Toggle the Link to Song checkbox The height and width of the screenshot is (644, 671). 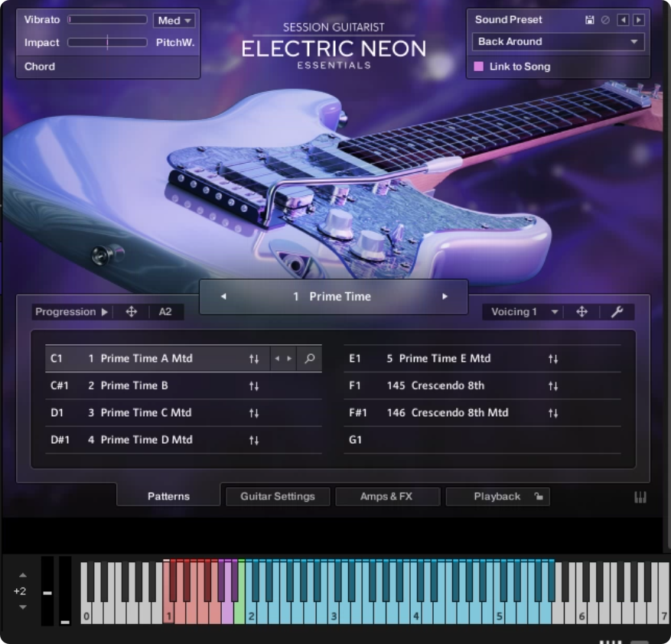(478, 67)
